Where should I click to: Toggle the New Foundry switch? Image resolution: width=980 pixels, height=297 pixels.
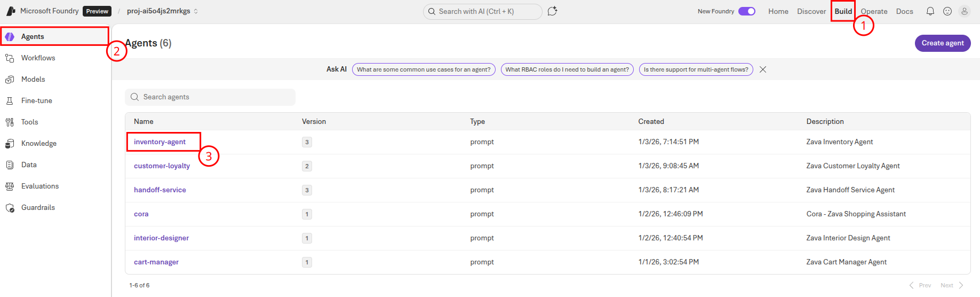(747, 11)
